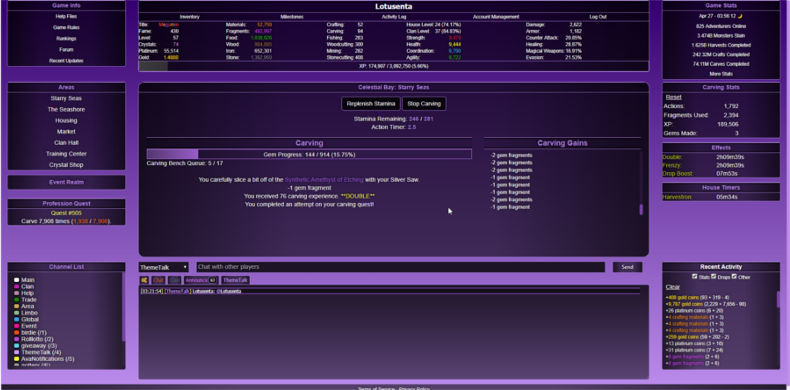Click the Stop Carving button
The height and width of the screenshot is (390, 790).
[424, 104]
